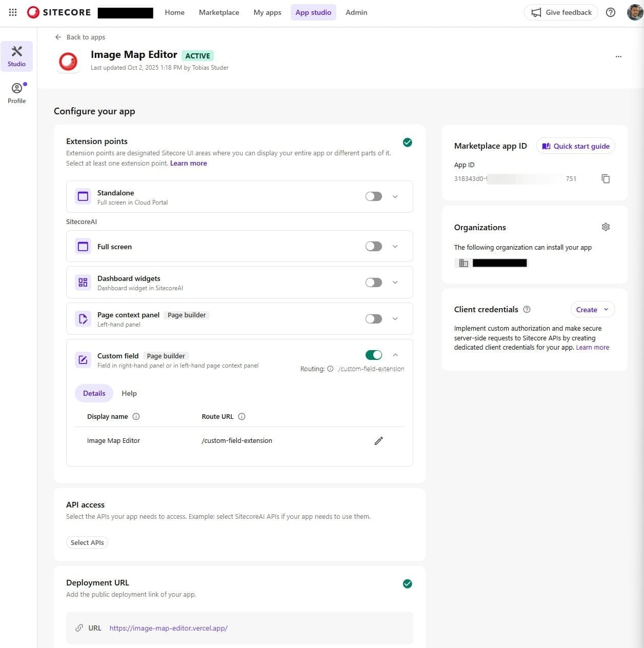
Task: Open Profile in the left sidebar
Action: coord(16,93)
